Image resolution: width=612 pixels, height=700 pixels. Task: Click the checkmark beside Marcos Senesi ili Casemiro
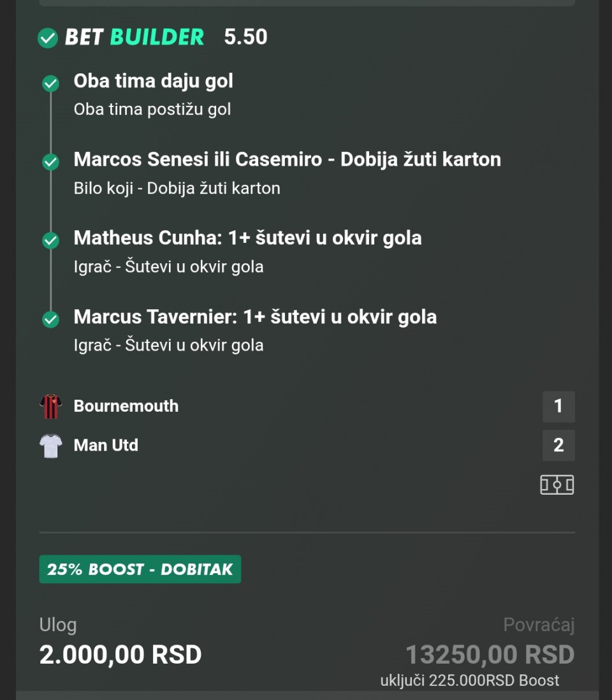(50, 162)
